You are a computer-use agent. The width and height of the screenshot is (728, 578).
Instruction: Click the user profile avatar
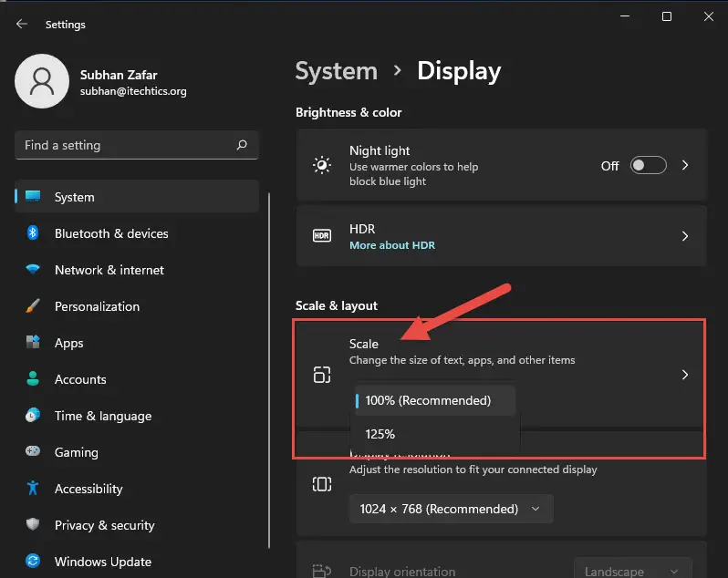click(42, 81)
